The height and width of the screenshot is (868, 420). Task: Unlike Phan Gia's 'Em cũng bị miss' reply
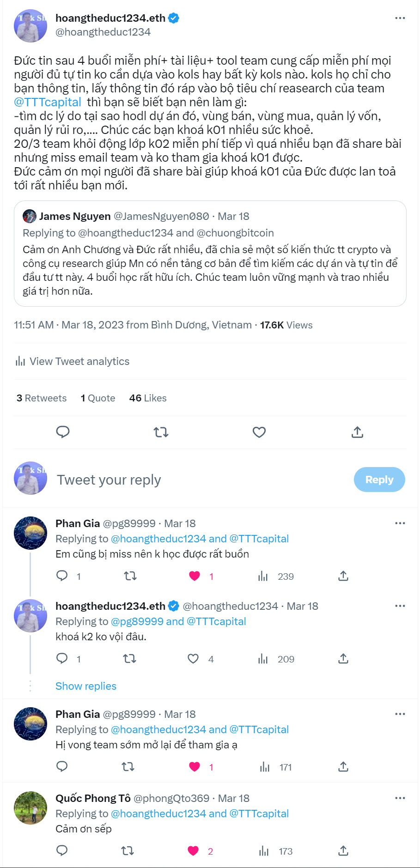coord(195,576)
